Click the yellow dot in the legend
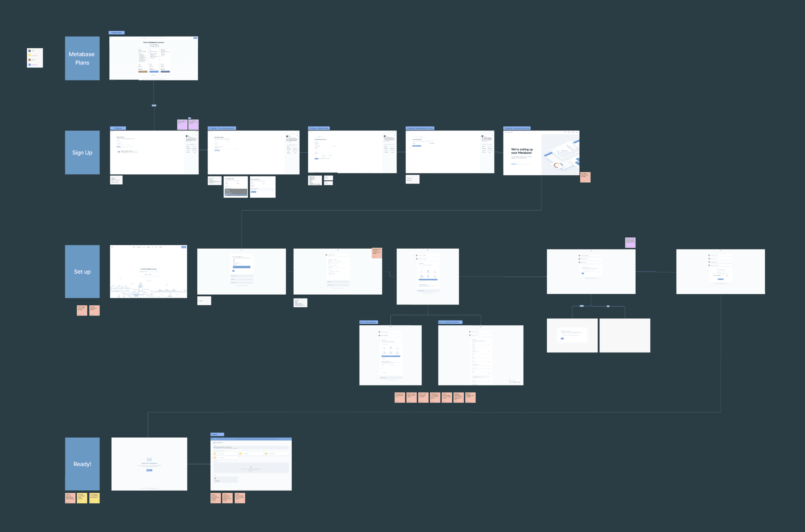This screenshot has height=532, width=805. tap(29, 55)
